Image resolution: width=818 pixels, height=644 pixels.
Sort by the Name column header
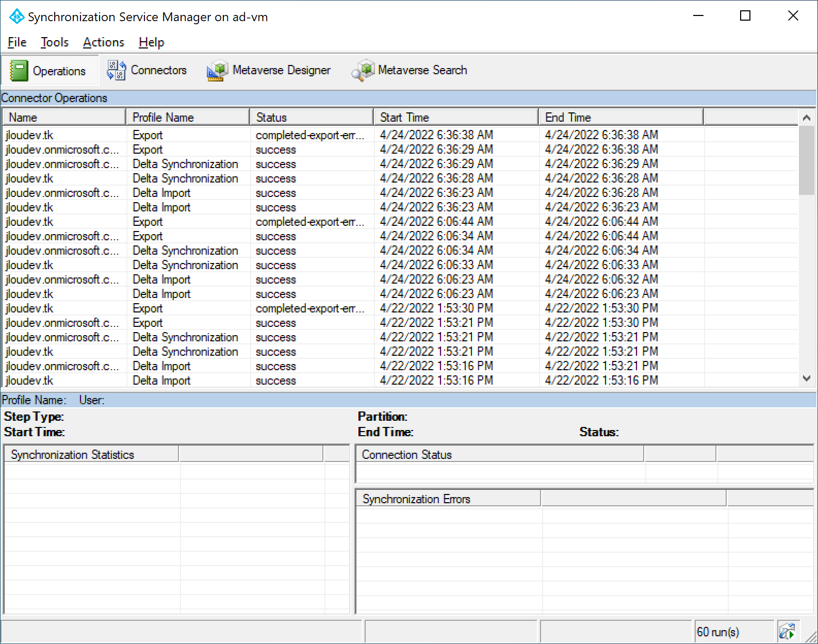[64, 117]
